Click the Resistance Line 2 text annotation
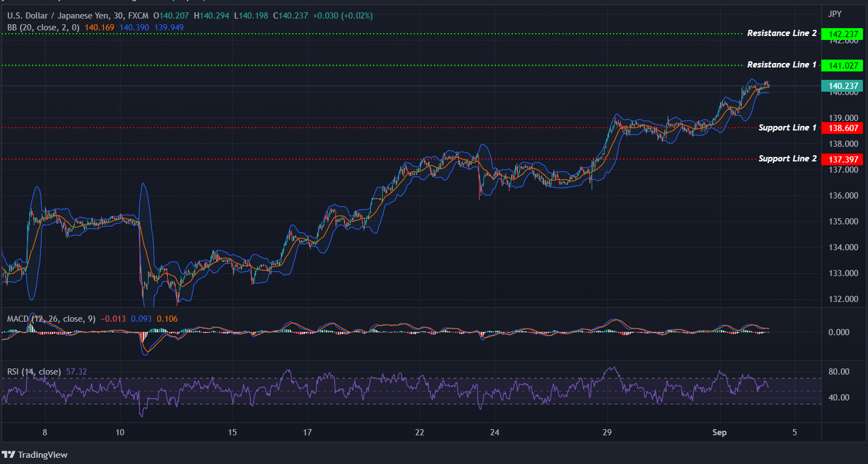This screenshot has height=464, width=868. (x=781, y=33)
